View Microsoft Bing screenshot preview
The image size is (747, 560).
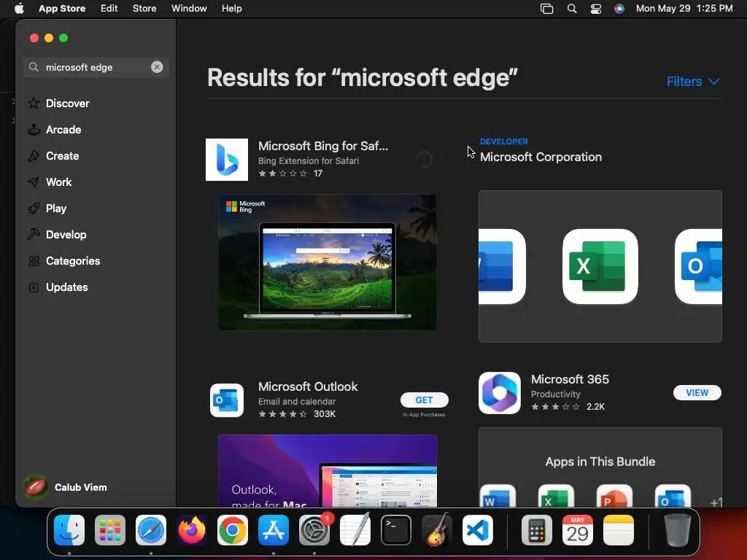click(x=328, y=262)
